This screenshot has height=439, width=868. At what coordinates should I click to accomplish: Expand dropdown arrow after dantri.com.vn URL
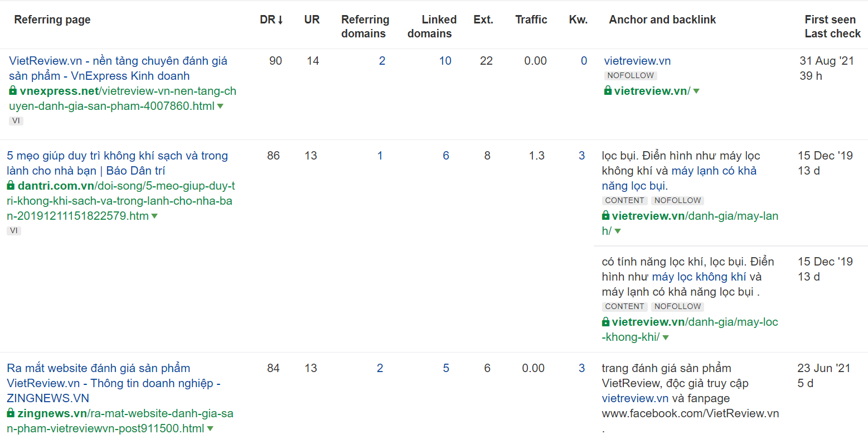154,216
